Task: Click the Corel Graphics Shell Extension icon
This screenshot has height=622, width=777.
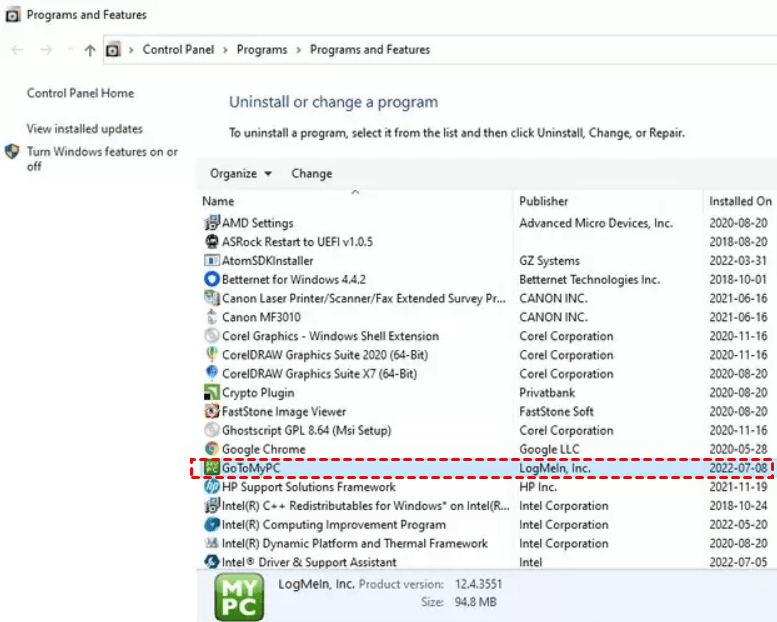Action: (212, 336)
